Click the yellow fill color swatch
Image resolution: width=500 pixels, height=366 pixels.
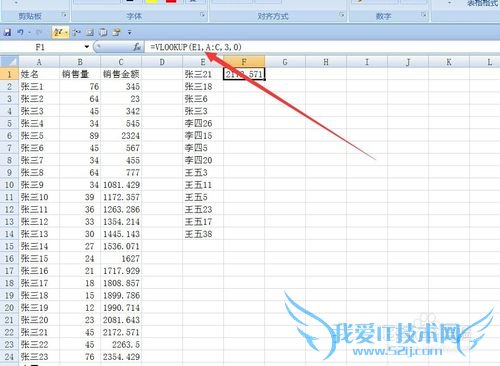point(152,1)
